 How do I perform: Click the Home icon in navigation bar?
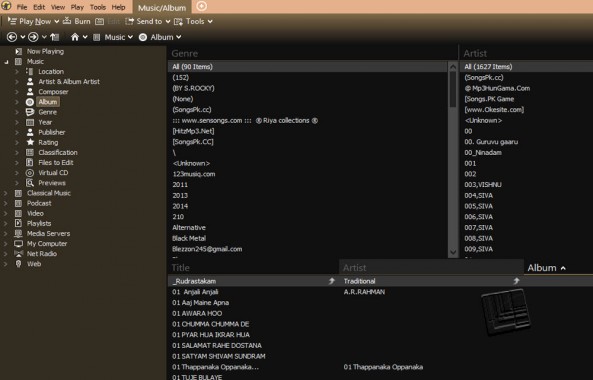(75, 37)
